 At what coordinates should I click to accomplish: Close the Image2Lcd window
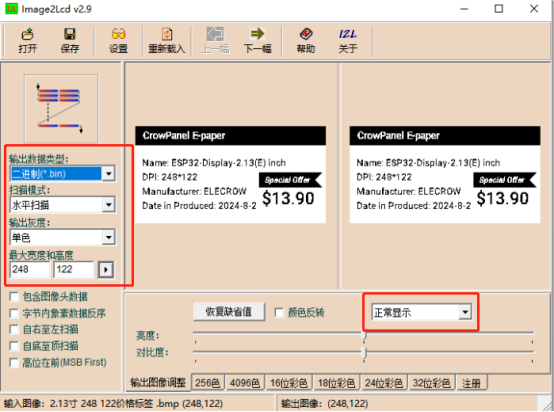[534, 9]
